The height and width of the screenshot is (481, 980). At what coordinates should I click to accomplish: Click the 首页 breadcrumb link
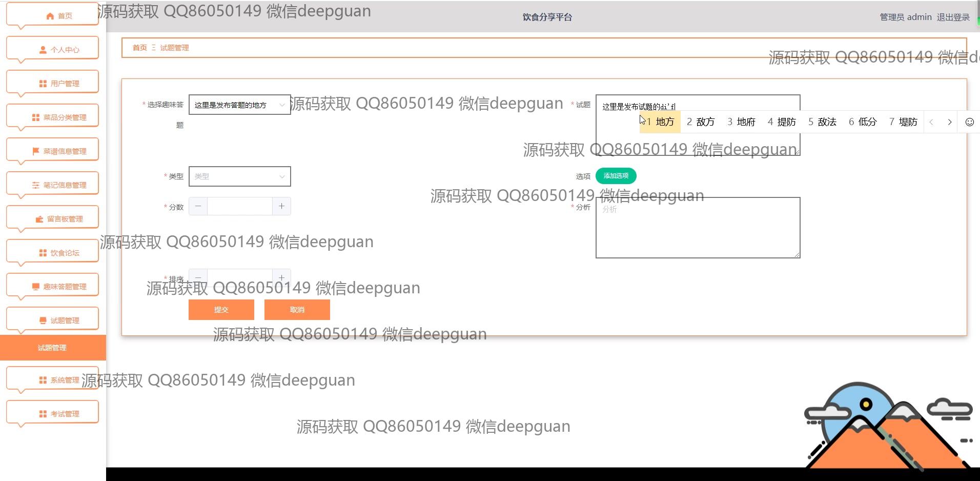(140, 48)
